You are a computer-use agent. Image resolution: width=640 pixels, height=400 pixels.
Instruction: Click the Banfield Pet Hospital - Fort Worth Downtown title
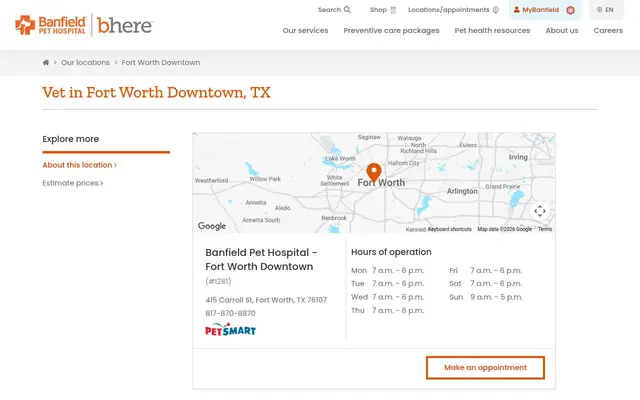(x=261, y=260)
